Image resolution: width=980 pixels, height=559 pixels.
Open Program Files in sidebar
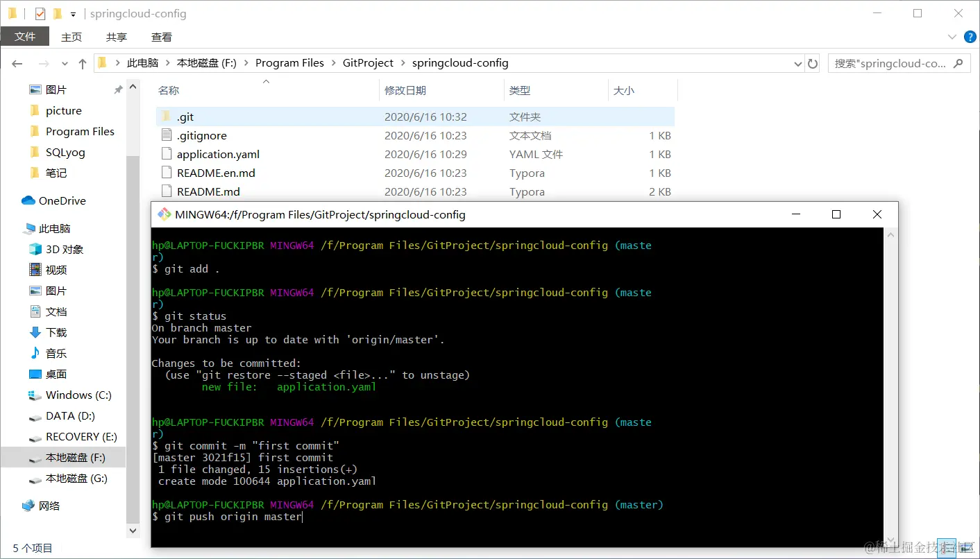pos(80,131)
